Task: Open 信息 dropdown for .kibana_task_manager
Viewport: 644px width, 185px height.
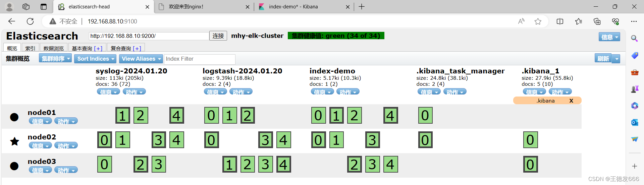Action: coord(429,92)
